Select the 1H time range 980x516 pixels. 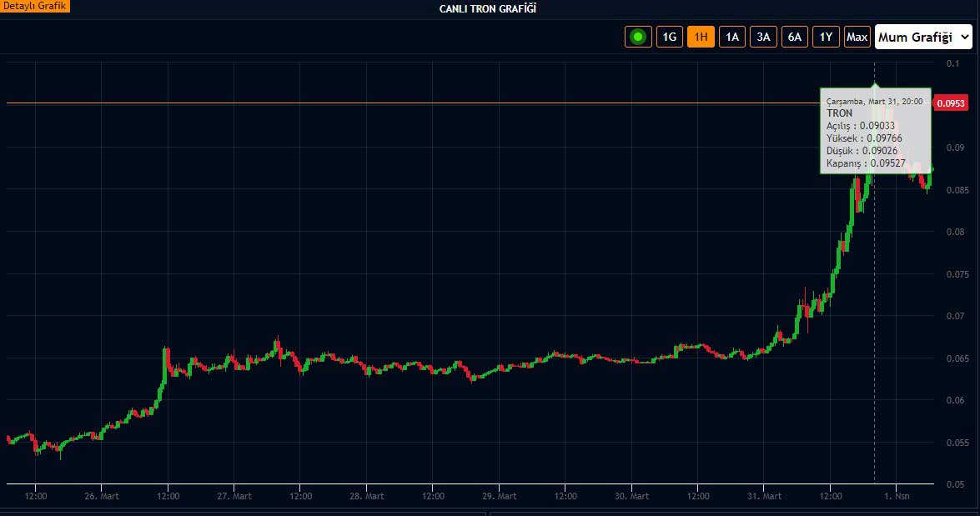701,37
